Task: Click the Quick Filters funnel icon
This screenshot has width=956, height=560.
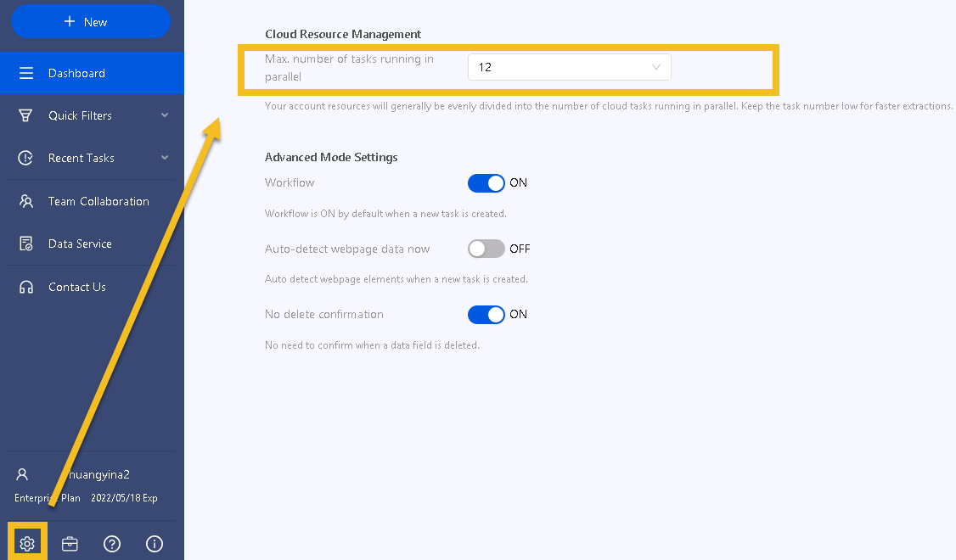Action: [x=25, y=115]
